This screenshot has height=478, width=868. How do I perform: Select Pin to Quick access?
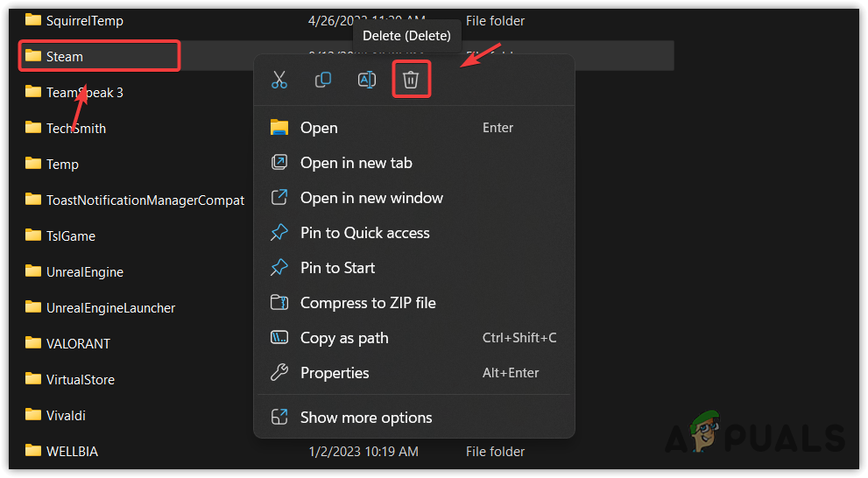364,233
